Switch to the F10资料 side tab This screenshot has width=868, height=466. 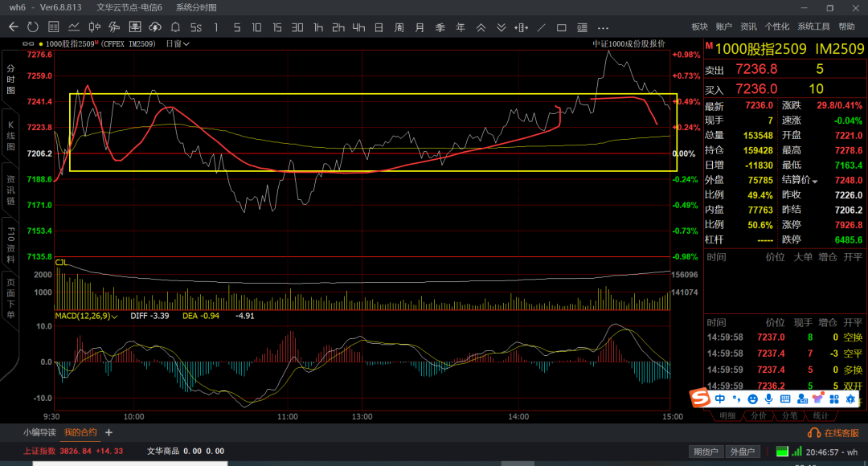pyautogui.click(x=10, y=245)
